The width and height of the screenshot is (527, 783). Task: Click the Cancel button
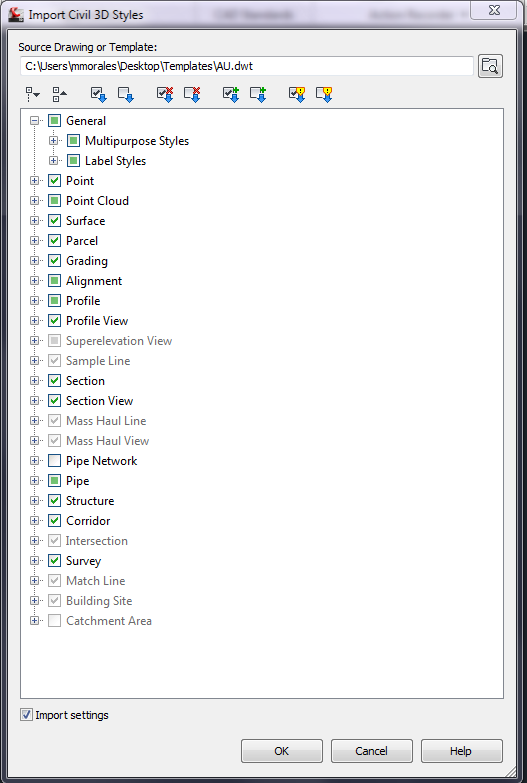(x=372, y=751)
